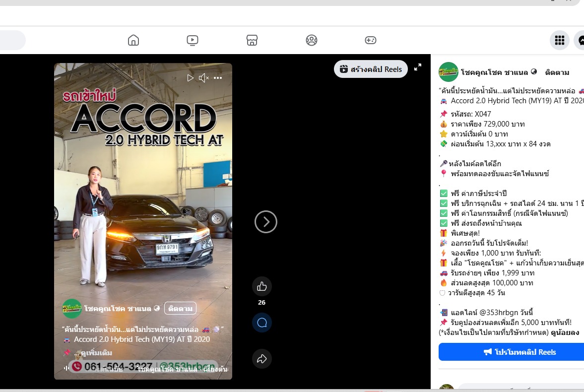The width and height of the screenshot is (584, 392).
Task: Open the reel comments
Action: coord(262,323)
